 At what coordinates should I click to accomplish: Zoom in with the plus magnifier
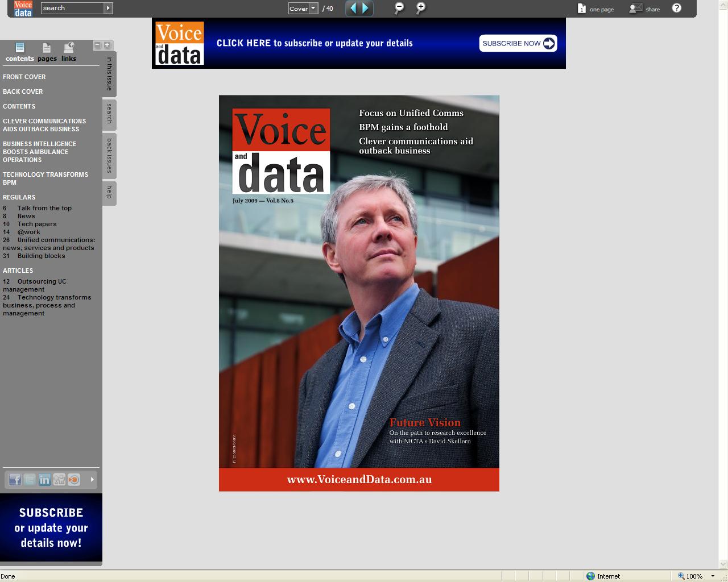421,8
